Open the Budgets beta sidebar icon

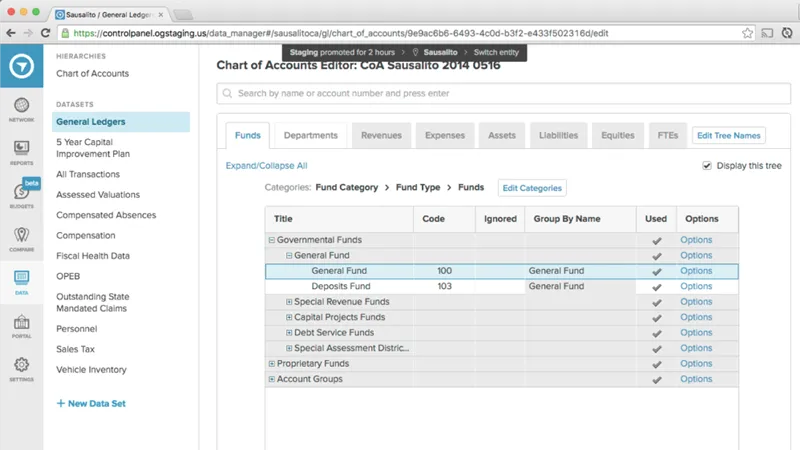point(21,195)
